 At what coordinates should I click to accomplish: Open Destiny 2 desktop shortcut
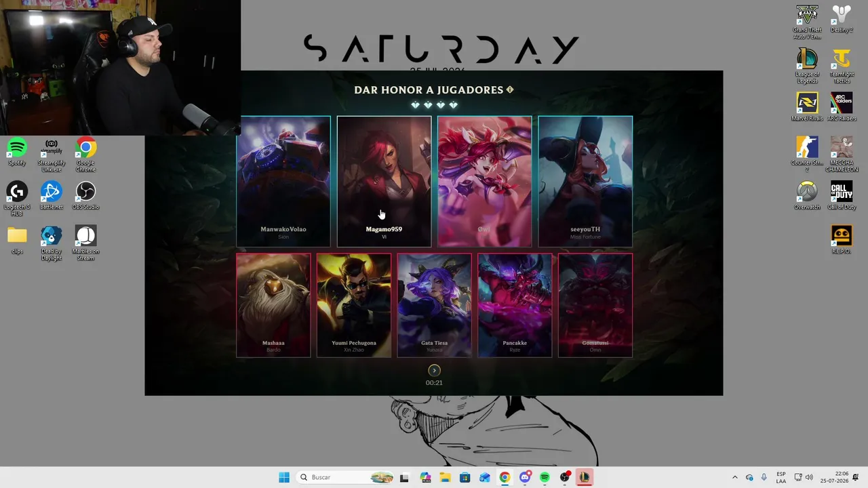[x=842, y=19]
